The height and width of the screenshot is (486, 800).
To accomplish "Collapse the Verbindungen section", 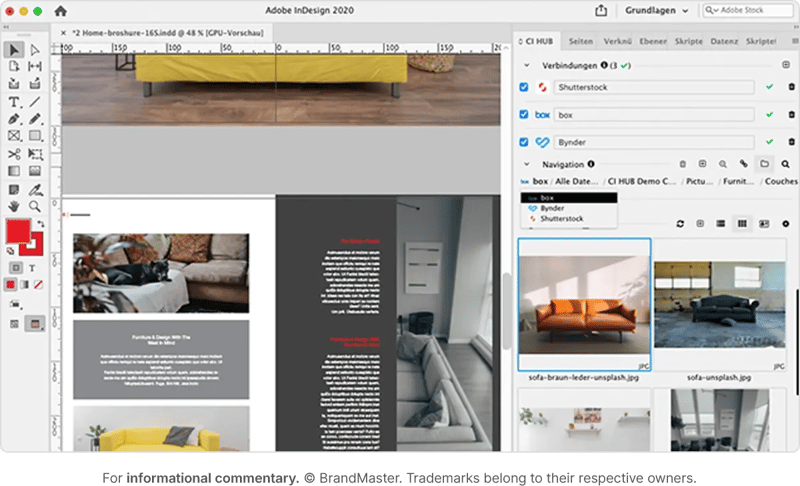I will (527, 65).
